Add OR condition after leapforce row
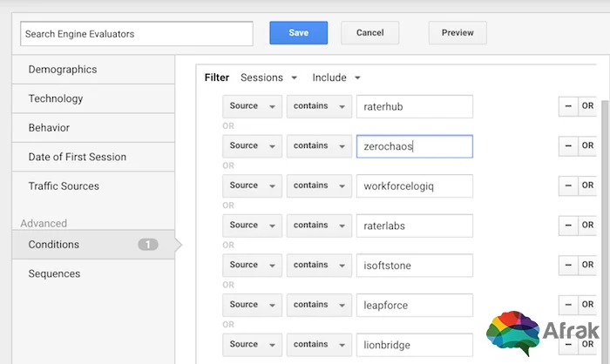Screen dimensions: 610x364 (587, 305)
